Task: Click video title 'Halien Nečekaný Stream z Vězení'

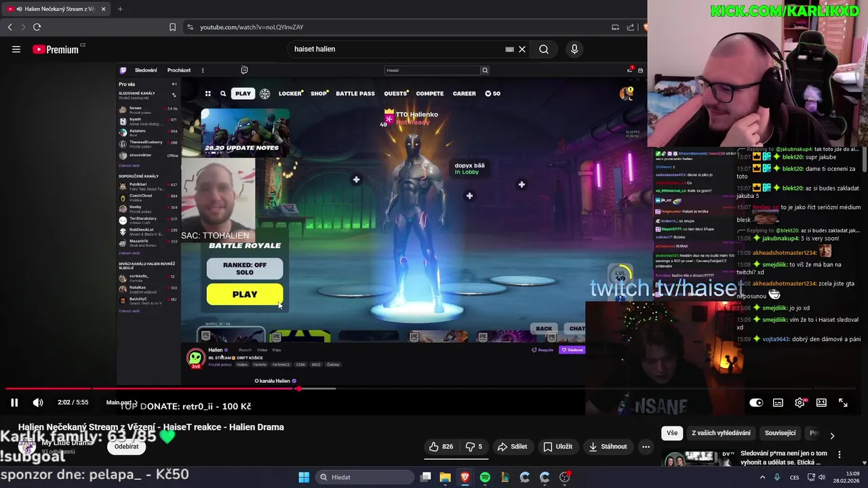Action: pyautogui.click(x=151, y=427)
